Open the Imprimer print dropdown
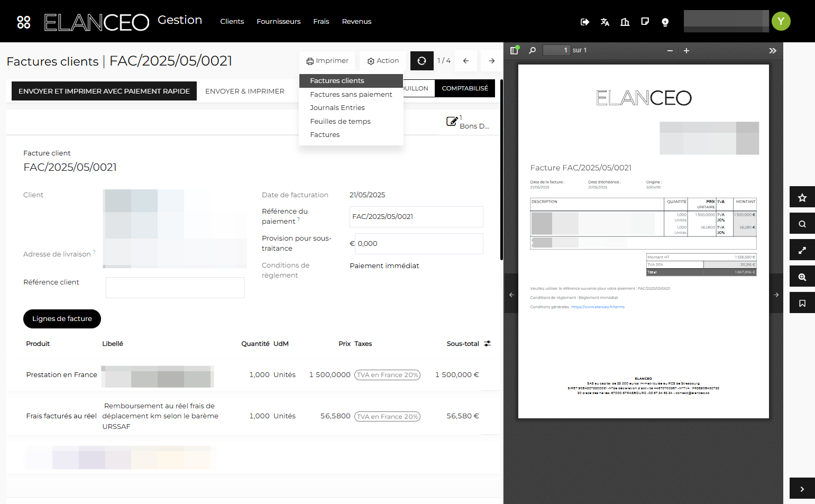 (327, 61)
